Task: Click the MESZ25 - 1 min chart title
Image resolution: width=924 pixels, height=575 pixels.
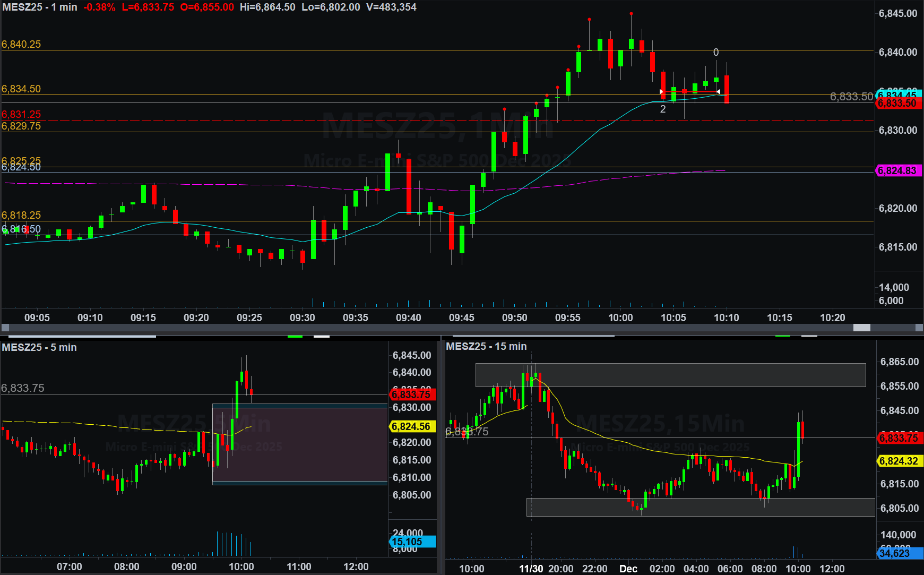Action: click(x=40, y=7)
